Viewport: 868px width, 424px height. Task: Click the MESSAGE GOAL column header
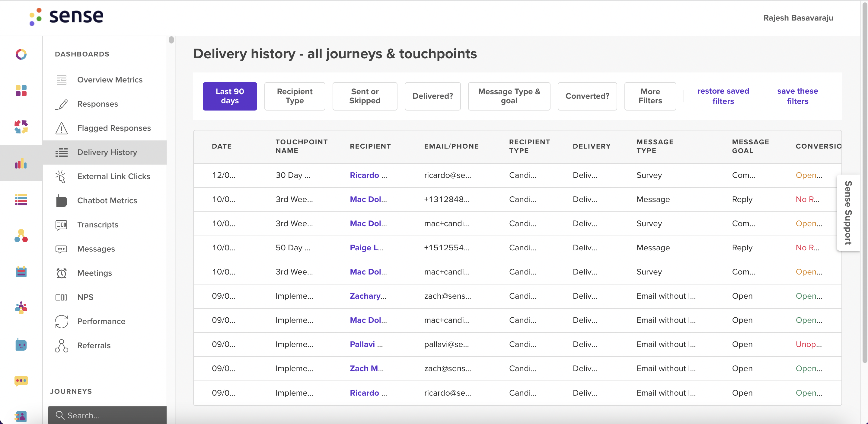750,146
